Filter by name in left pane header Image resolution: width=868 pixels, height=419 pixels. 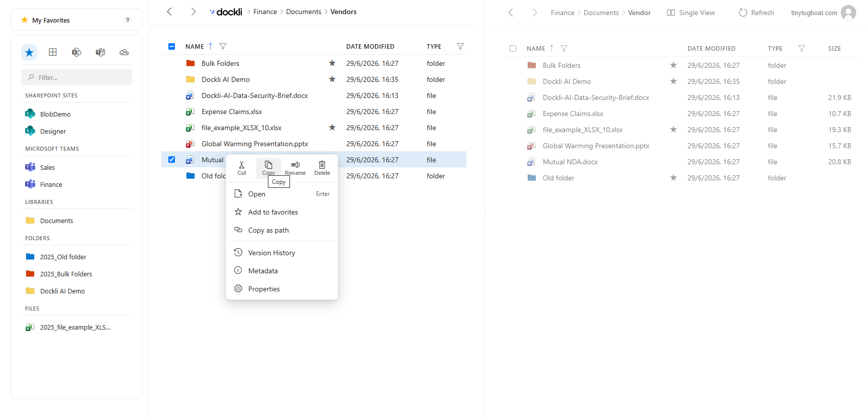[x=223, y=46]
